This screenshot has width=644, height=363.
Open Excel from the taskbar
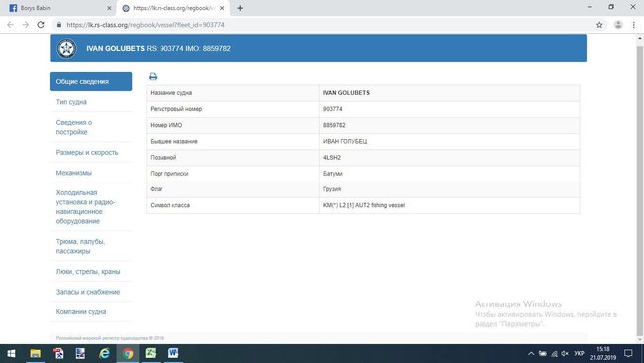coord(151,353)
